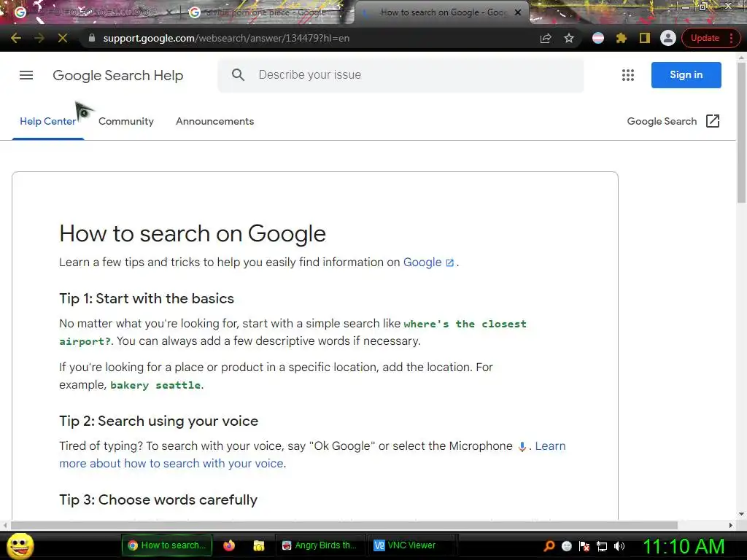This screenshot has width=747, height=560.
Task: Switch to the Announcements tab
Action: click(x=215, y=122)
